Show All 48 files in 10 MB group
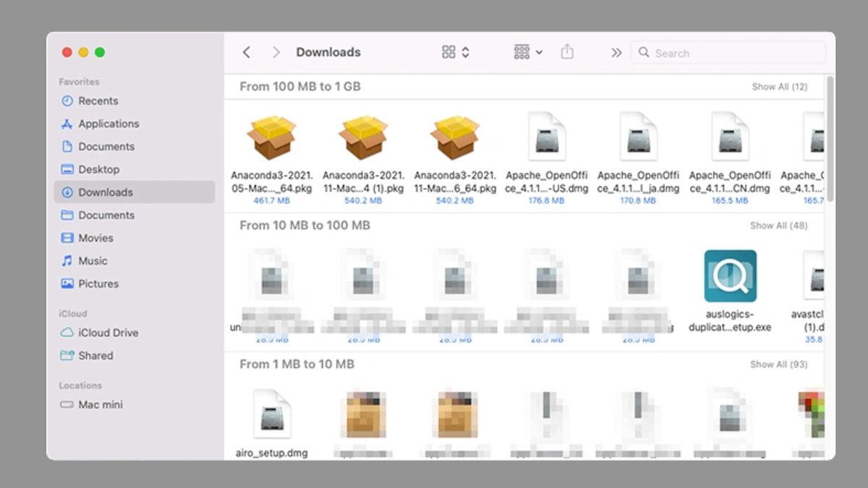 click(780, 225)
